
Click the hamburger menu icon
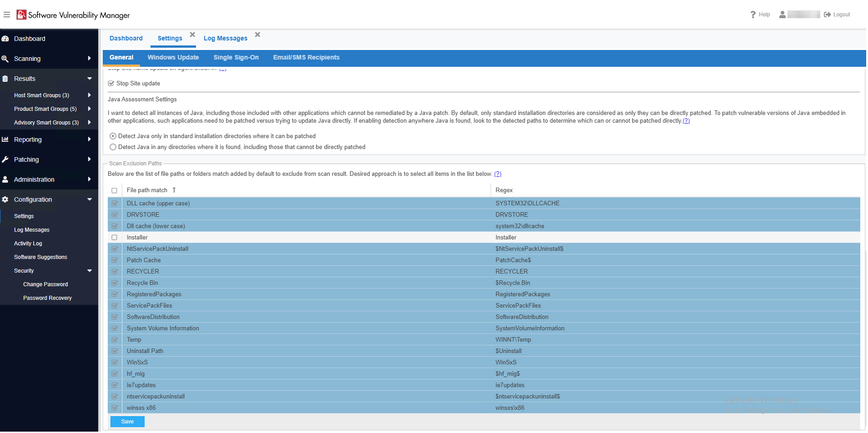(x=7, y=15)
